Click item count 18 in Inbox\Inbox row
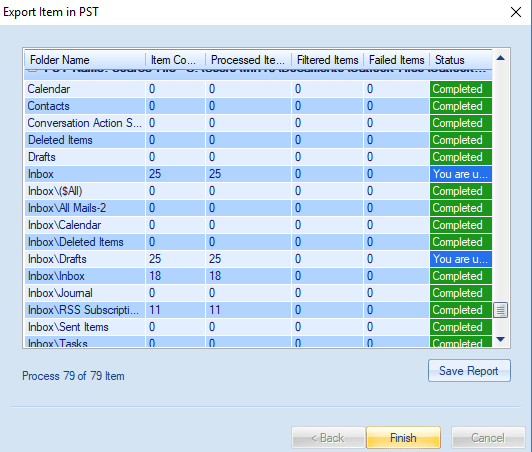The height and width of the screenshot is (452, 532). click(x=175, y=276)
